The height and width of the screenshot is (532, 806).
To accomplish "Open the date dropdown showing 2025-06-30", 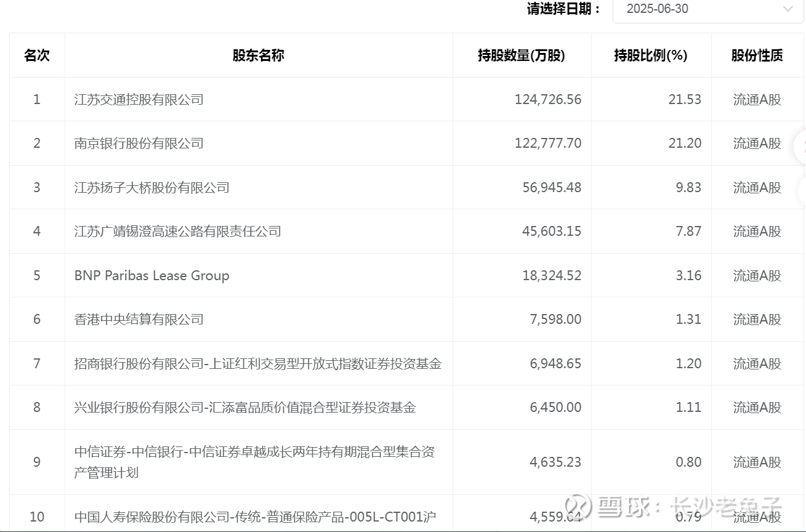I will tap(709, 9).
